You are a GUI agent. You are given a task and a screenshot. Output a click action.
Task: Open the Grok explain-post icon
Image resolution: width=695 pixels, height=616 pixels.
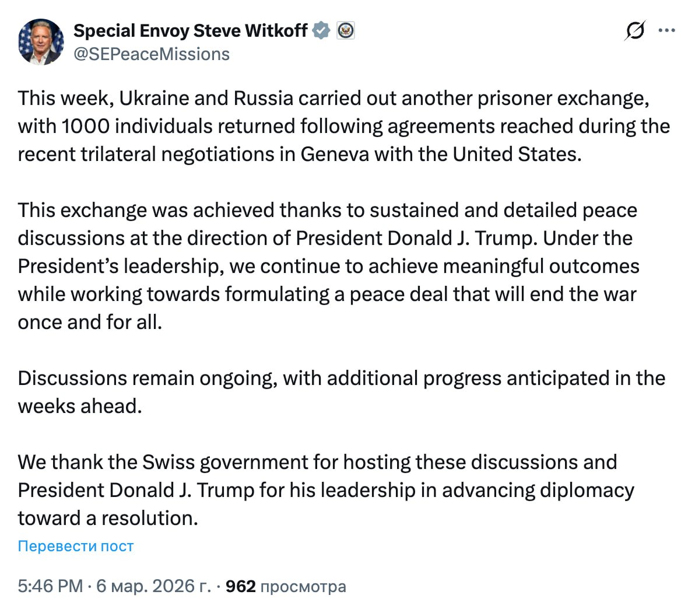[x=634, y=30]
